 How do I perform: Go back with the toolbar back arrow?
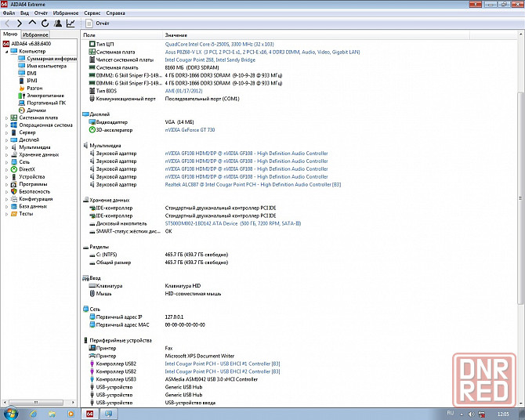(x=7, y=23)
